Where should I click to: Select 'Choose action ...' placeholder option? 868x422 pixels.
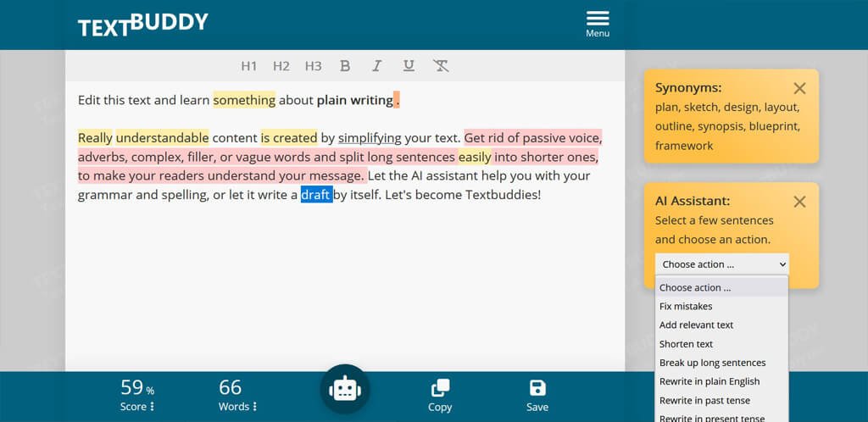click(x=721, y=287)
